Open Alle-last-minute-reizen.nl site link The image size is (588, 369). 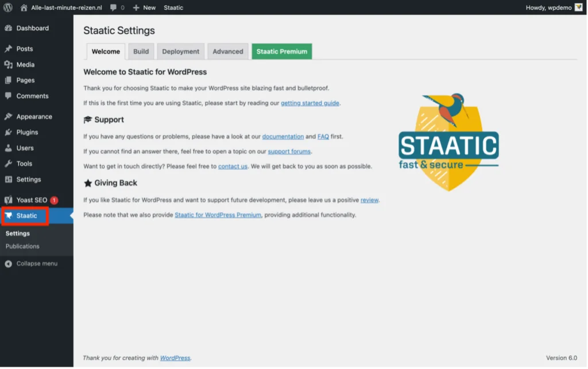point(67,7)
